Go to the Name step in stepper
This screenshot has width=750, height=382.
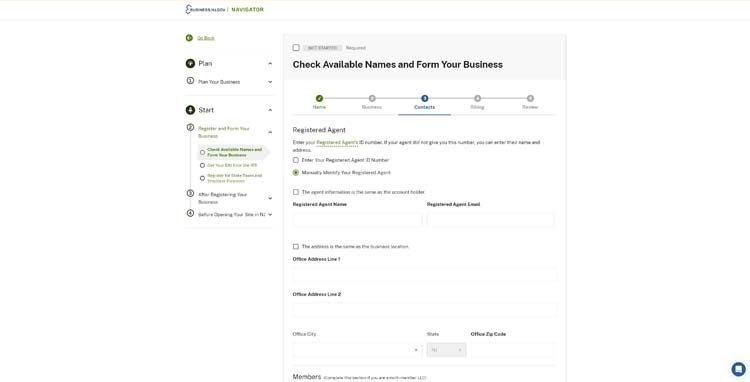tap(319, 102)
